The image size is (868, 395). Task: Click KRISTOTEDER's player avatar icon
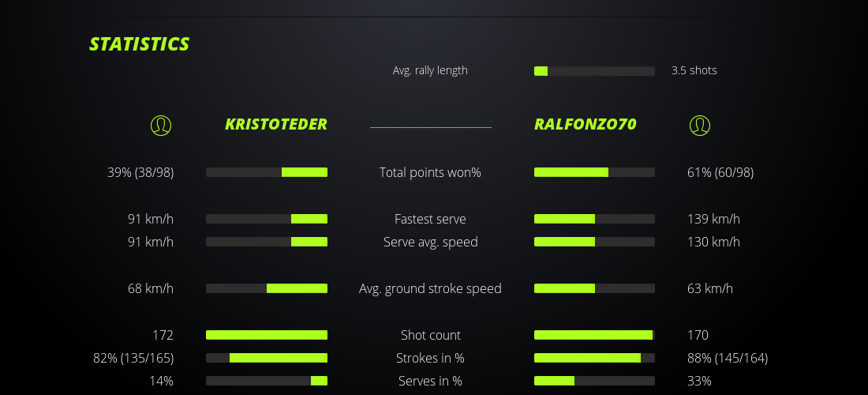161,125
